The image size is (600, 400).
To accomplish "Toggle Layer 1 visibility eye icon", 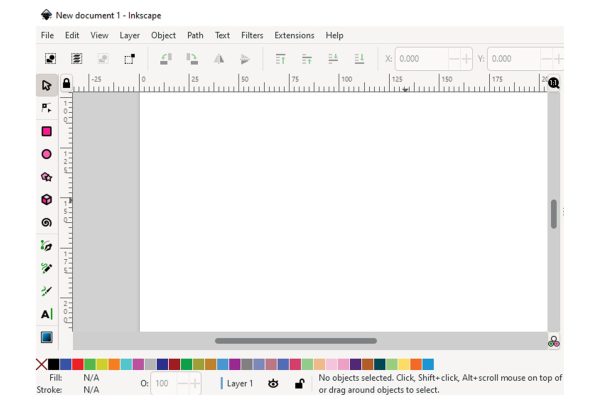I will (x=273, y=383).
